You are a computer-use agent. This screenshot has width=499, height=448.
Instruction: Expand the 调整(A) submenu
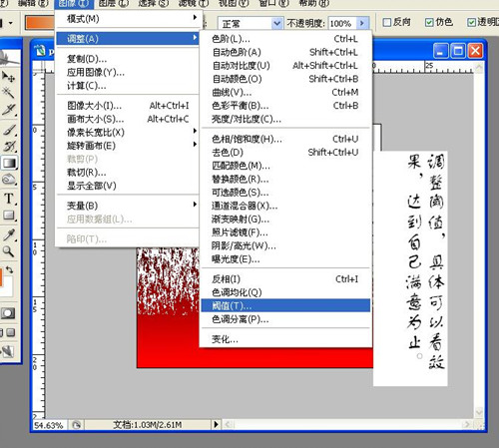tap(128, 39)
